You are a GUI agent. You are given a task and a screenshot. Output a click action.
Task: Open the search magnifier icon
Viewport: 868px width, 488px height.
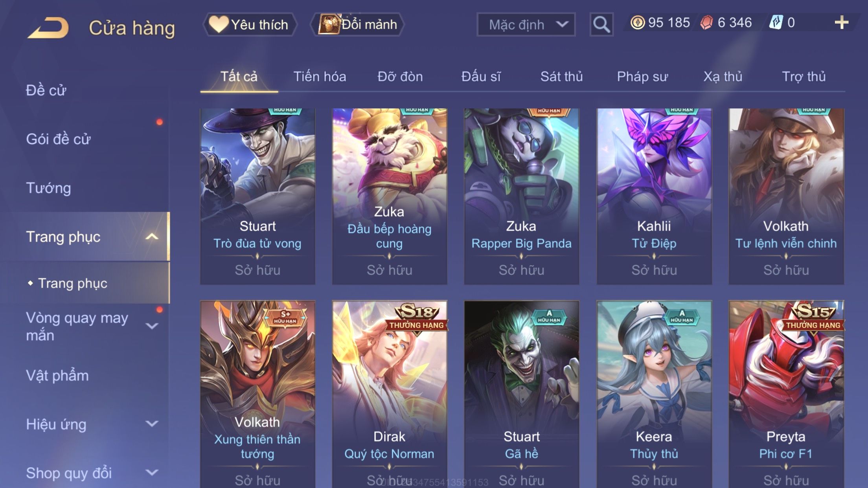tap(601, 24)
